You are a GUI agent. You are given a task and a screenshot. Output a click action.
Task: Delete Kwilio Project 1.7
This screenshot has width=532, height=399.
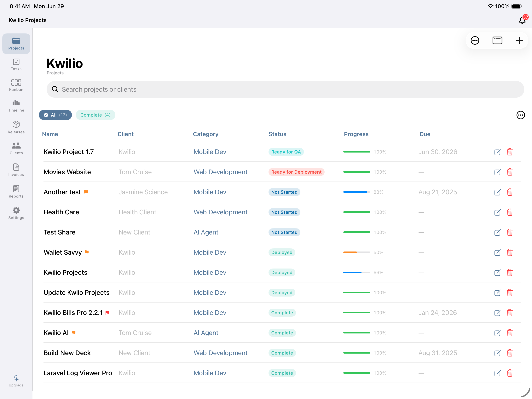[510, 152]
